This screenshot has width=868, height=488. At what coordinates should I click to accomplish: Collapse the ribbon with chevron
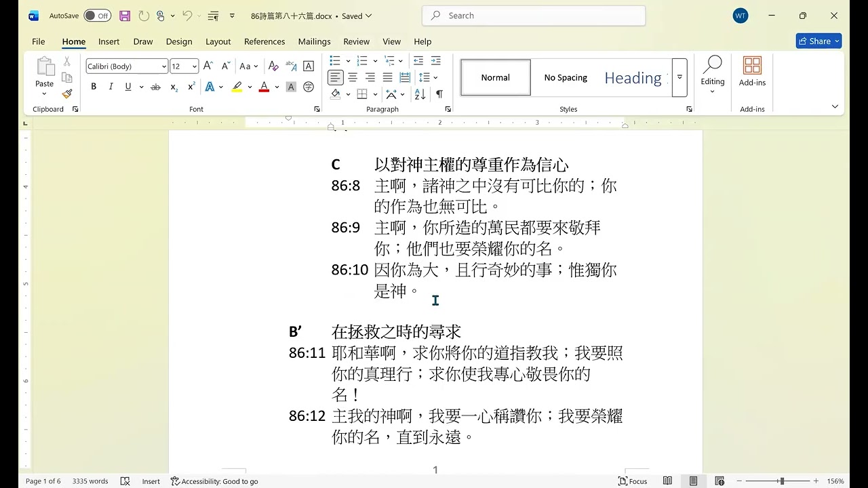pos(835,106)
